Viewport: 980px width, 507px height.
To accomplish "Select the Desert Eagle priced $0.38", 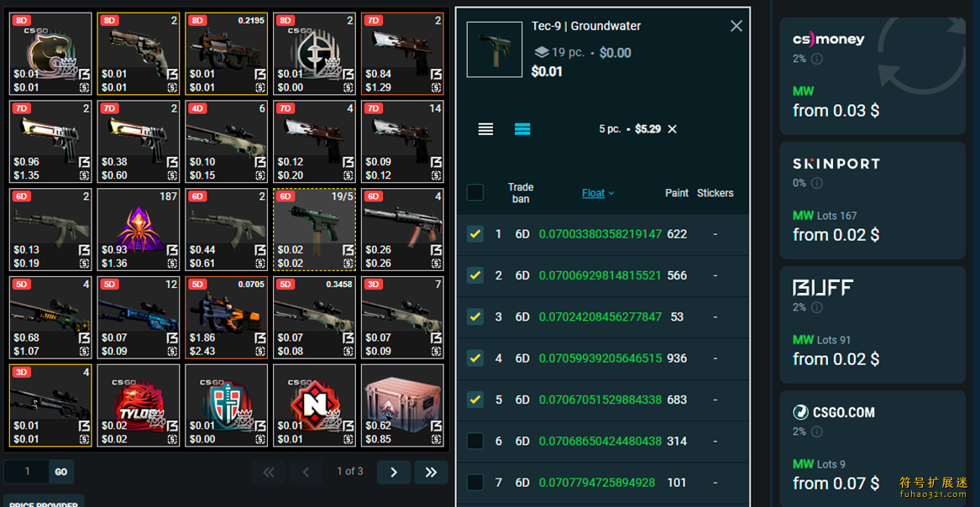I will 138,142.
